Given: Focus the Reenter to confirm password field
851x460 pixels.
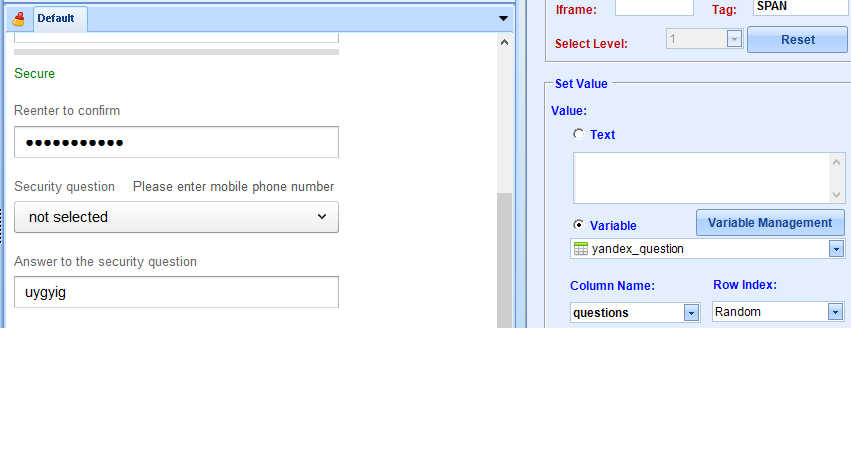Looking at the screenshot, I should click(176, 142).
